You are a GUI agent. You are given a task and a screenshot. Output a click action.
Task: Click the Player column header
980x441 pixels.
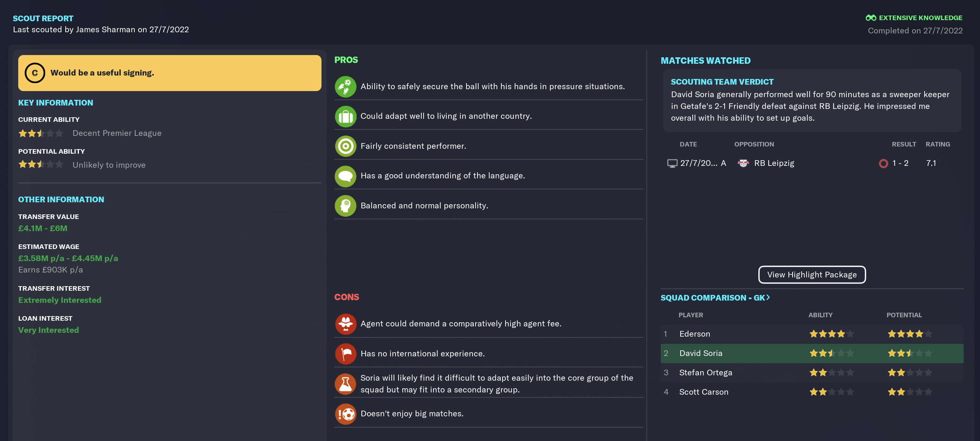tap(690, 315)
